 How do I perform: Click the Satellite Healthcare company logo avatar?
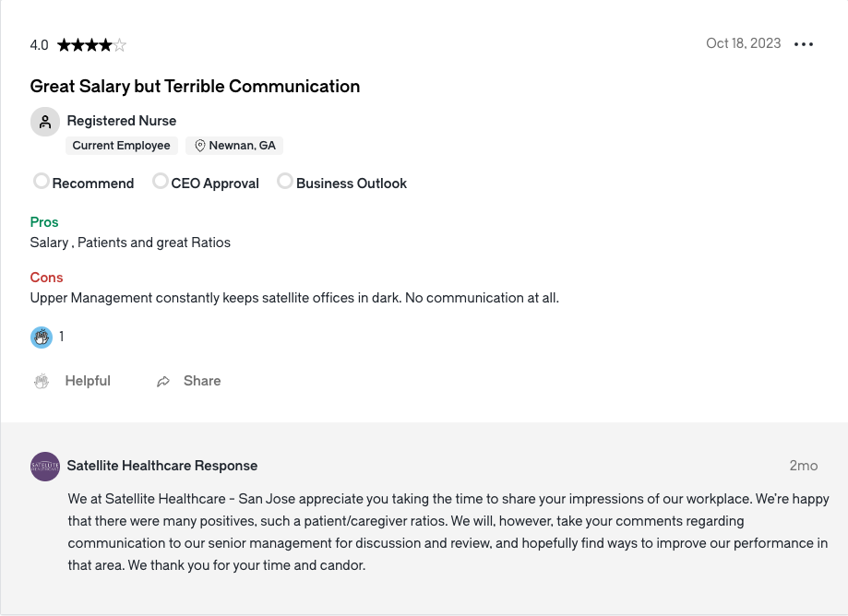click(44, 467)
